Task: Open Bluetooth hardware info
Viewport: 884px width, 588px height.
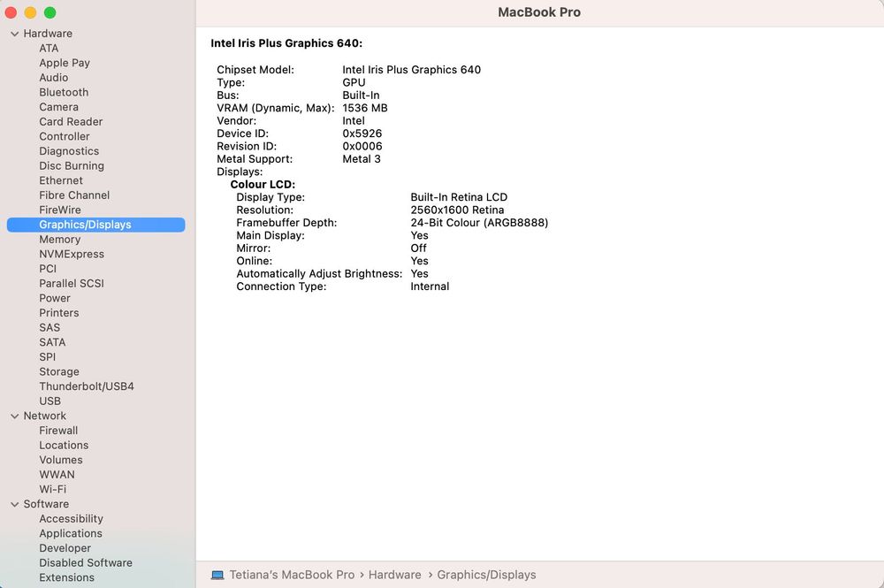Action: coord(64,93)
